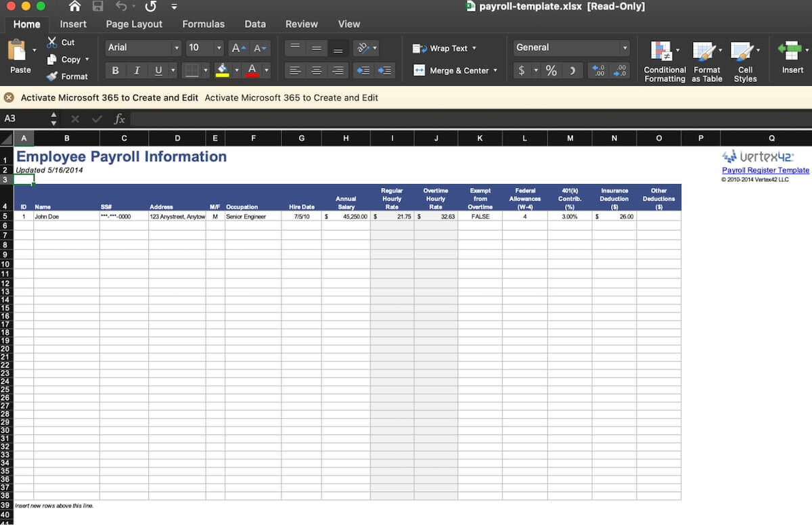The height and width of the screenshot is (525, 812).
Task: Toggle Bold formatting
Action: point(115,70)
